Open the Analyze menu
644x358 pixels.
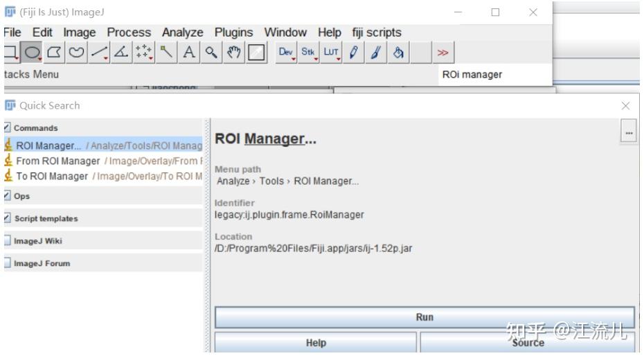coord(182,33)
